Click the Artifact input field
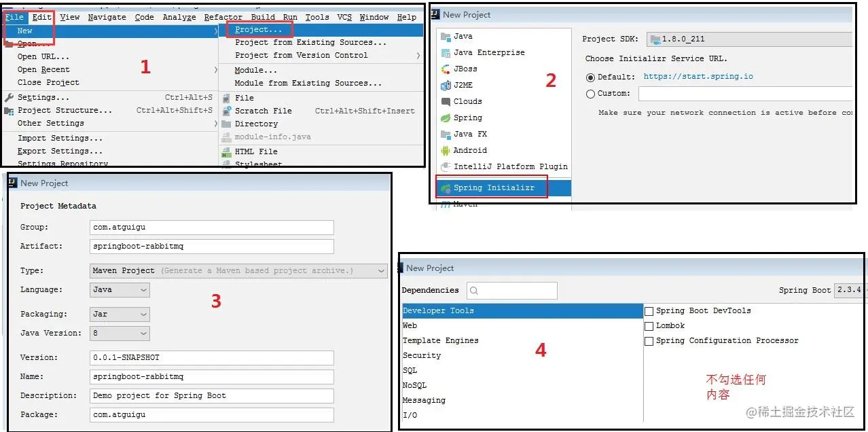 (x=212, y=246)
